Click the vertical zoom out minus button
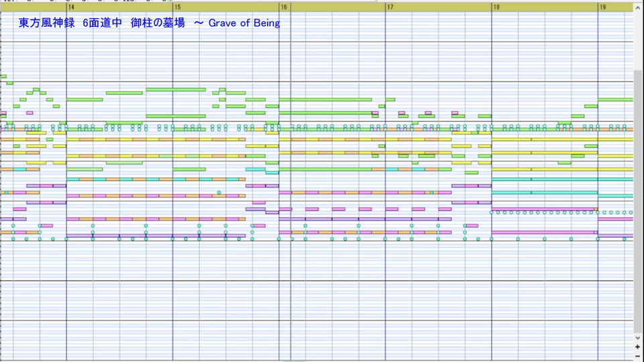The image size is (644, 362). (x=638, y=356)
